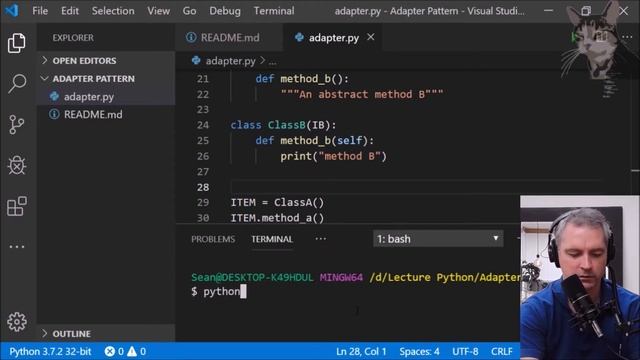Open the Debug menu
The image size is (640, 360).
pyautogui.click(x=225, y=11)
